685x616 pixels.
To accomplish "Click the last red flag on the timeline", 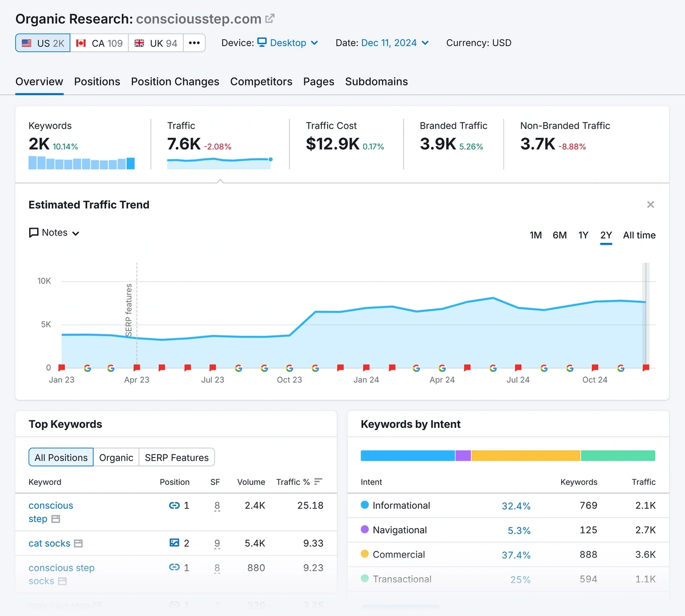I will (x=646, y=368).
